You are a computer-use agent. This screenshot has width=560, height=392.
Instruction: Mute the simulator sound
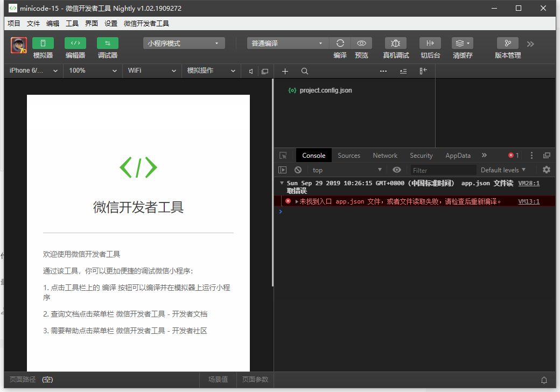251,72
